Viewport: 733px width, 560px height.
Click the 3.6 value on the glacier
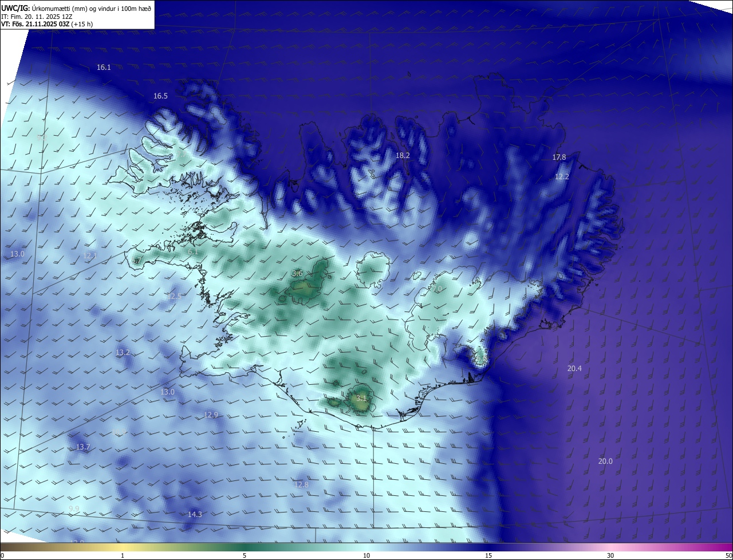pyautogui.click(x=297, y=274)
